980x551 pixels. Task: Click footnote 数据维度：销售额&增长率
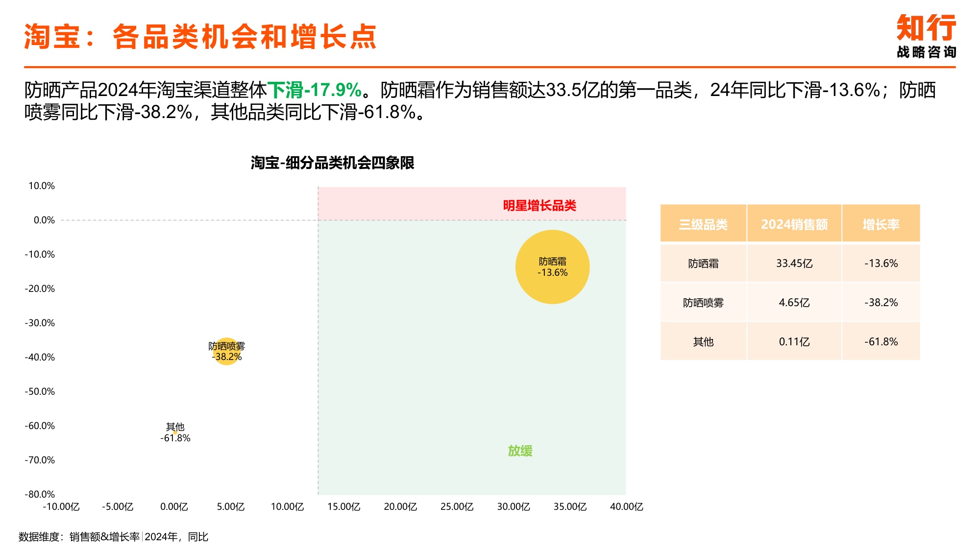(x=79, y=537)
